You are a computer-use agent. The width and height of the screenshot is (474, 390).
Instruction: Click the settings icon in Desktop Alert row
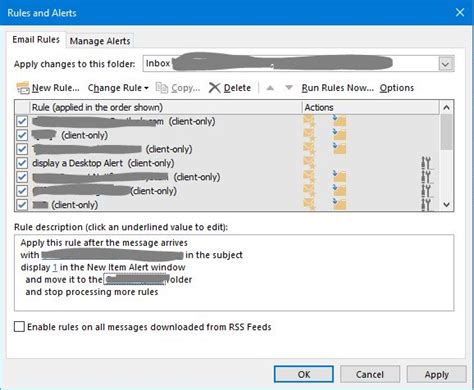(x=426, y=163)
